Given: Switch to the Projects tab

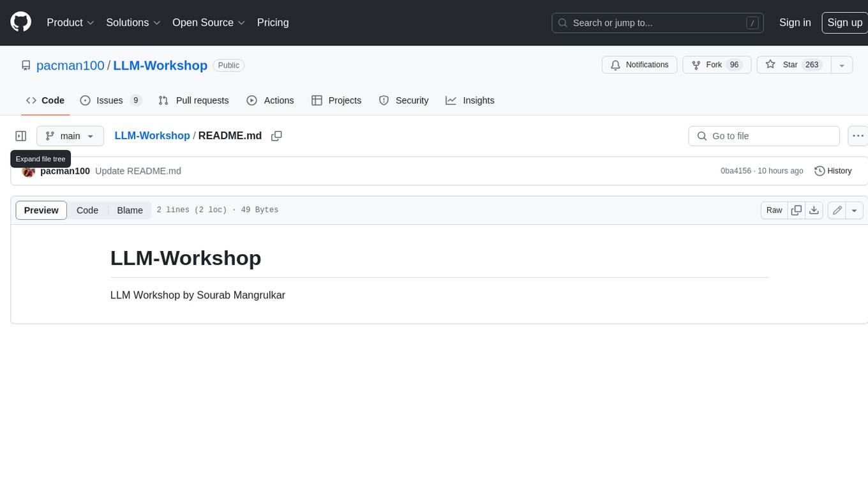Looking at the screenshot, I should pyautogui.click(x=336, y=100).
